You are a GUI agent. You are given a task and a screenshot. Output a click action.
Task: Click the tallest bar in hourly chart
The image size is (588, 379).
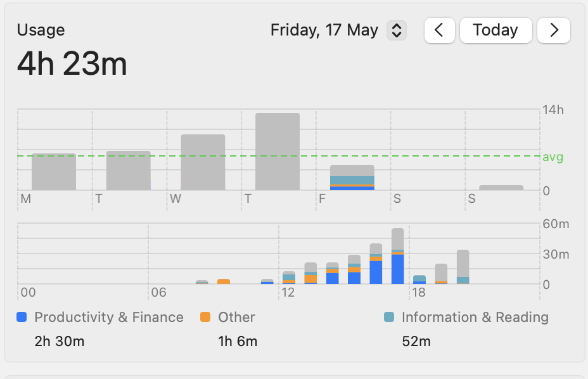tap(397, 256)
